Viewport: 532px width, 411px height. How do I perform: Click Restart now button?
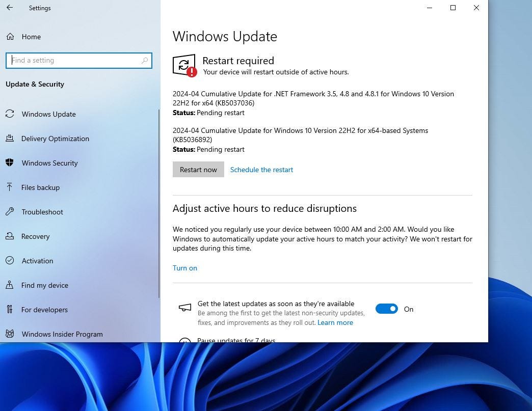(x=198, y=169)
